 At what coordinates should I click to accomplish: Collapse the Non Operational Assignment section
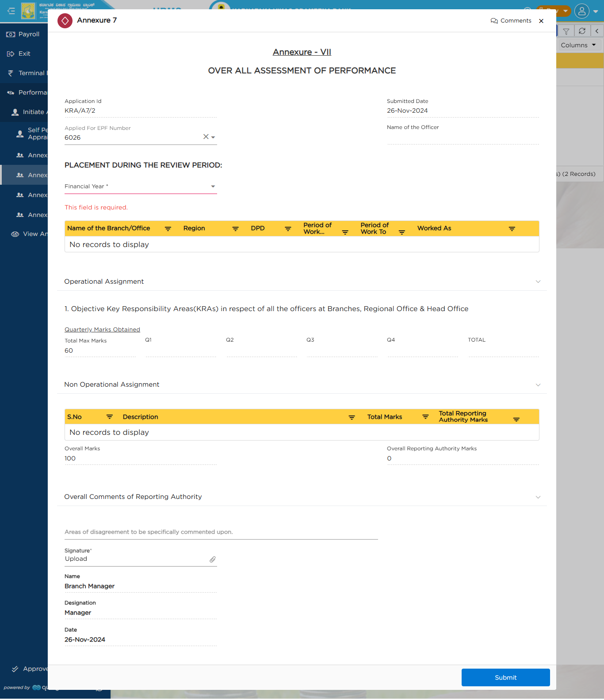[x=538, y=385]
